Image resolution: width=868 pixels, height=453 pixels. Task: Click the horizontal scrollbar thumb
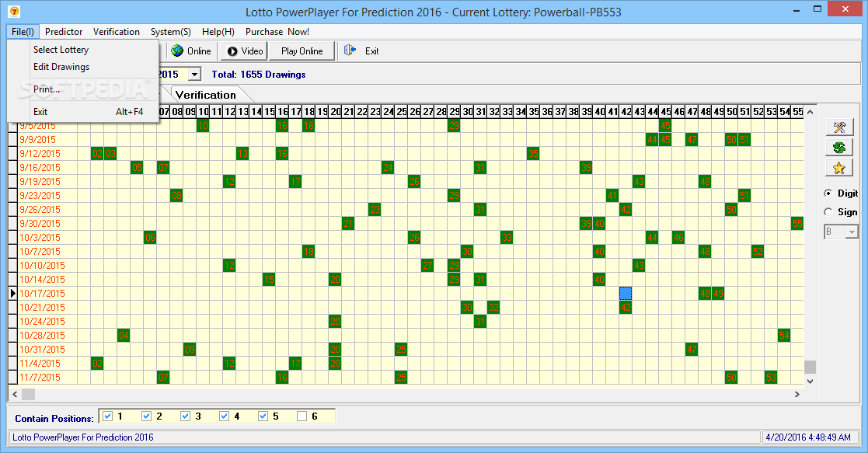click(x=28, y=394)
